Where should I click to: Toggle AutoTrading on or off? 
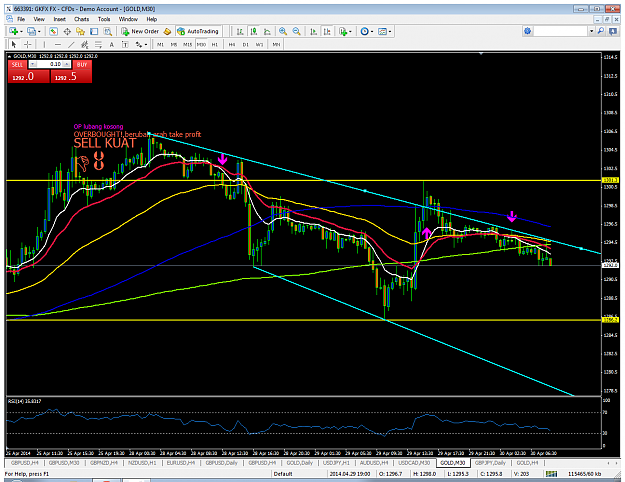[x=198, y=31]
